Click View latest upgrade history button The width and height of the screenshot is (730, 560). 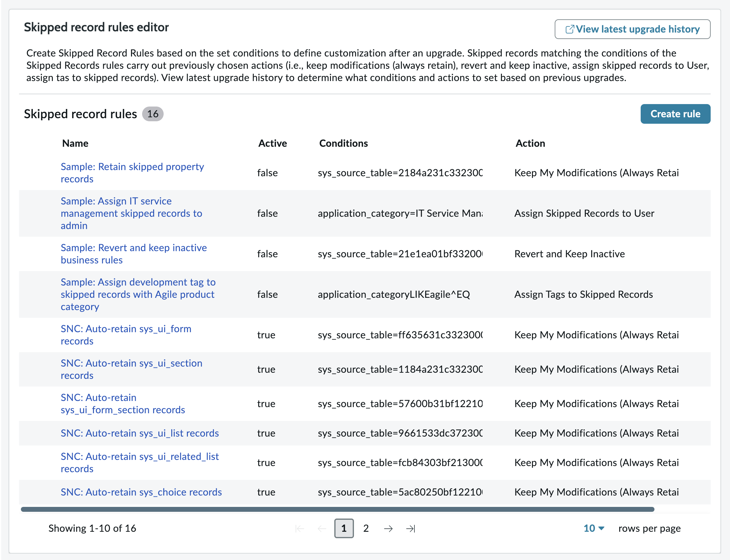(632, 29)
